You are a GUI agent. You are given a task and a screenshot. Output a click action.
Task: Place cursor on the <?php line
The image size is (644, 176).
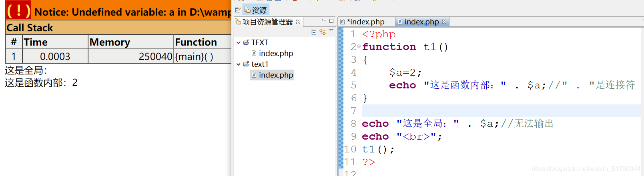tap(379, 34)
